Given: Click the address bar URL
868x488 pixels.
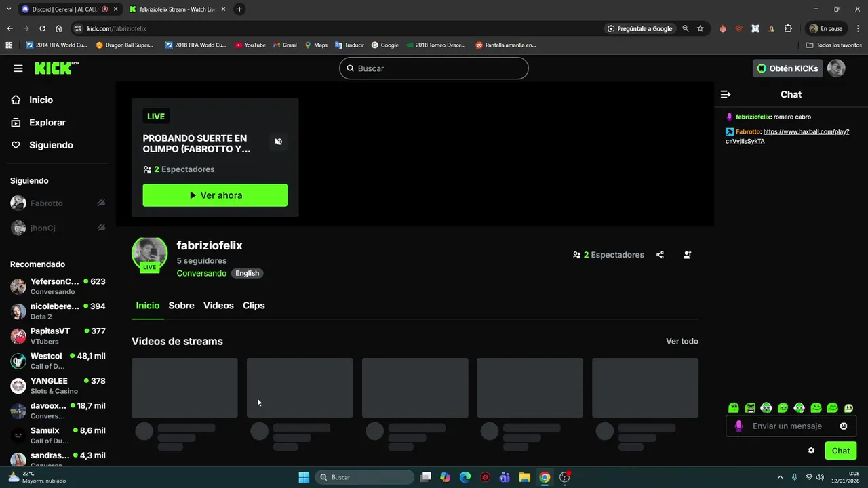Looking at the screenshot, I should click(x=117, y=28).
